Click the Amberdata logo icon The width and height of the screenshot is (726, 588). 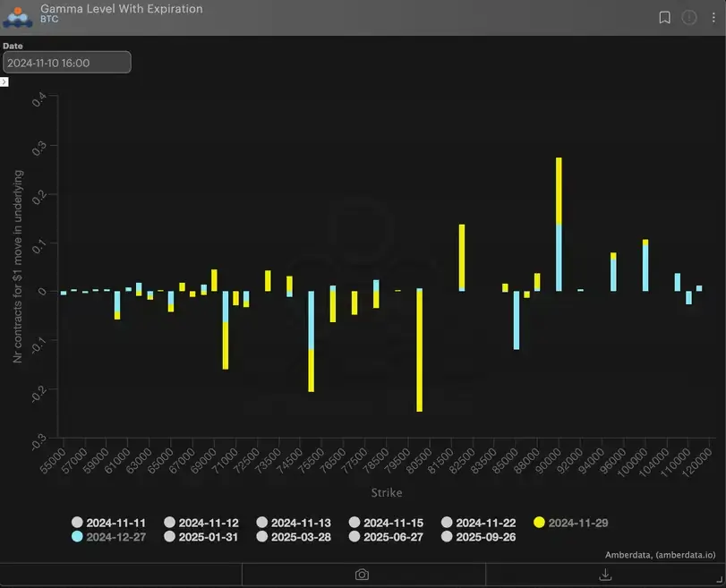[18, 15]
